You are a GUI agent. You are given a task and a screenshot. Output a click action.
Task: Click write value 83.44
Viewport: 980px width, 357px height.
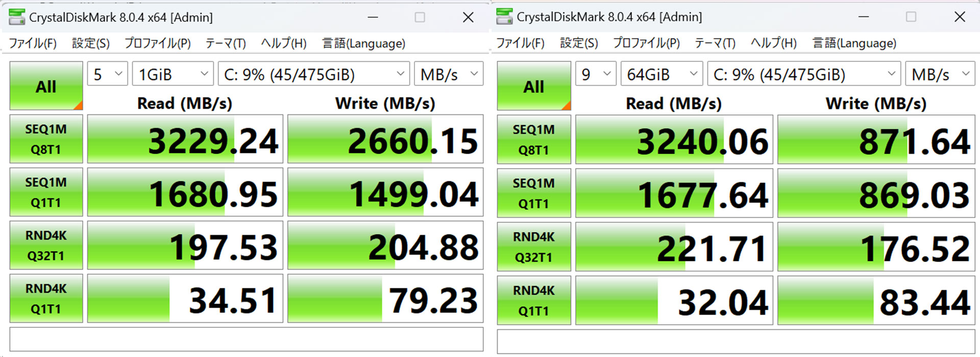876,300
